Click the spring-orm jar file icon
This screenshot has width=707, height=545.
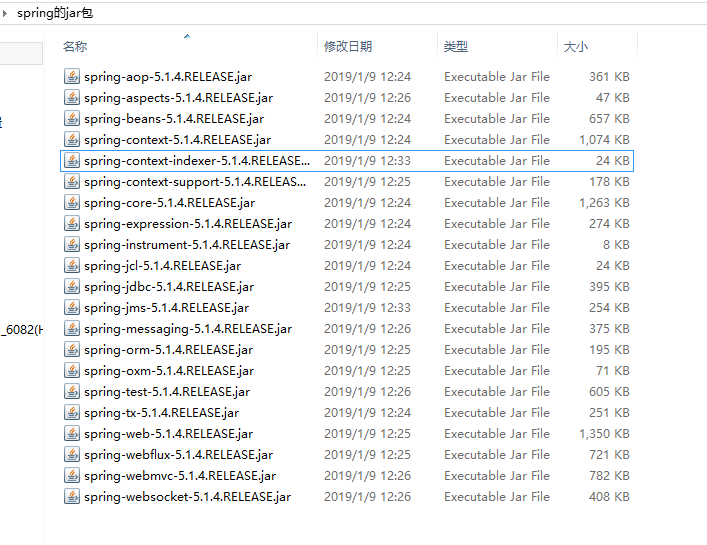[72, 349]
